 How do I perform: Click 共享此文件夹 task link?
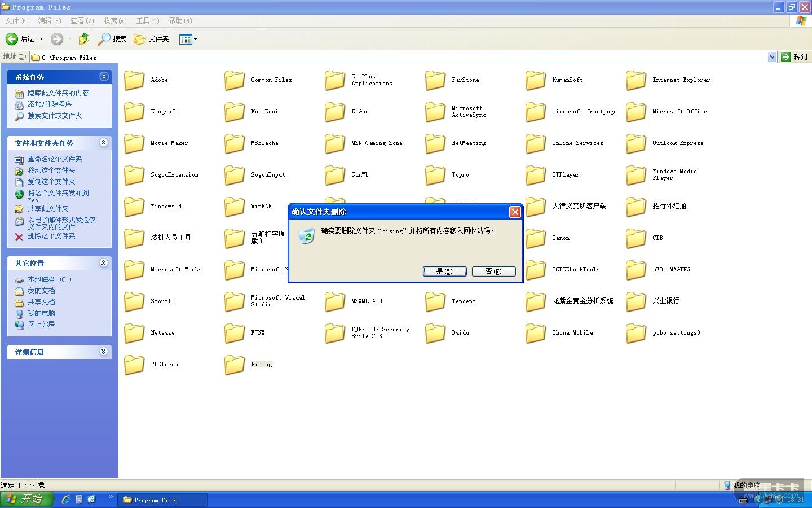[48, 209]
